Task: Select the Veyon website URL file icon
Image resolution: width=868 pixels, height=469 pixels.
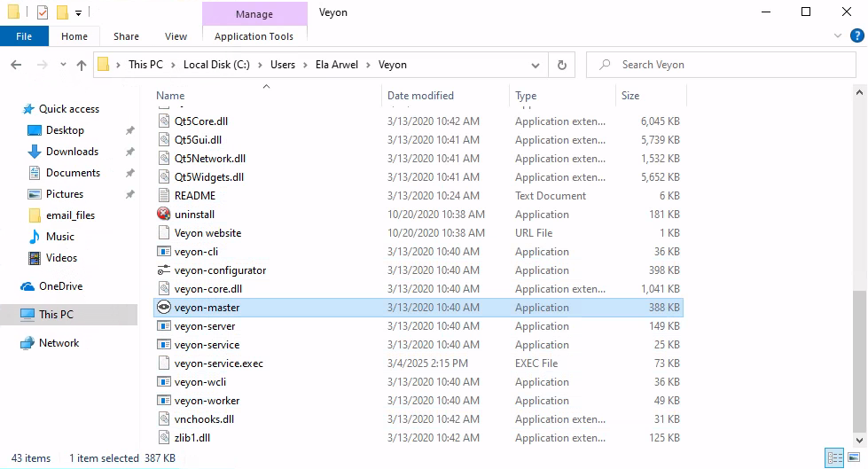Action: (x=164, y=233)
